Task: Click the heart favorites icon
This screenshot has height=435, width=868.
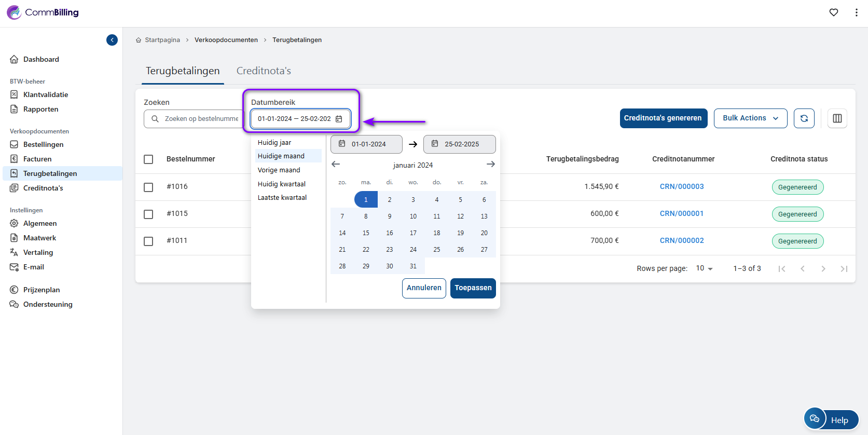Action: pos(833,12)
